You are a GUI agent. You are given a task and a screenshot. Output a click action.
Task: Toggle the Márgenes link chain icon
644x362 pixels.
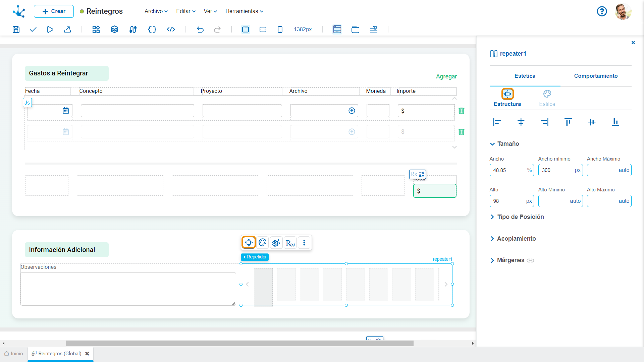pyautogui.click(x=530, y=260)
